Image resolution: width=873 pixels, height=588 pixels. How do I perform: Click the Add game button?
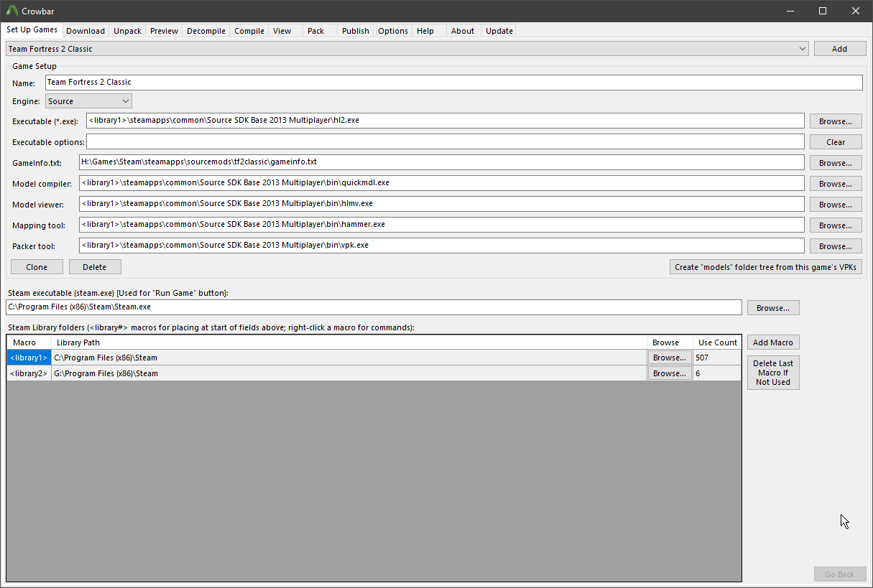(x=839, y=49)
